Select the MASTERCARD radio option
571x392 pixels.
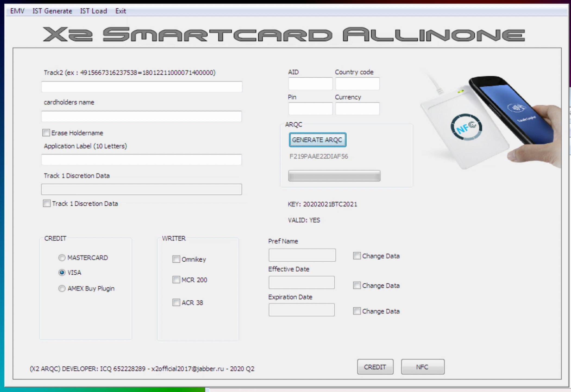click(62, 258)
